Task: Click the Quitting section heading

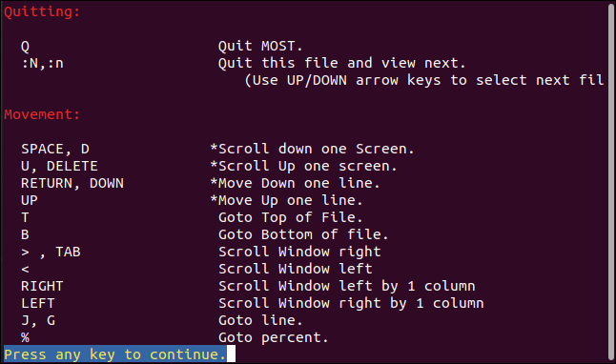Action: pos(42,12)
